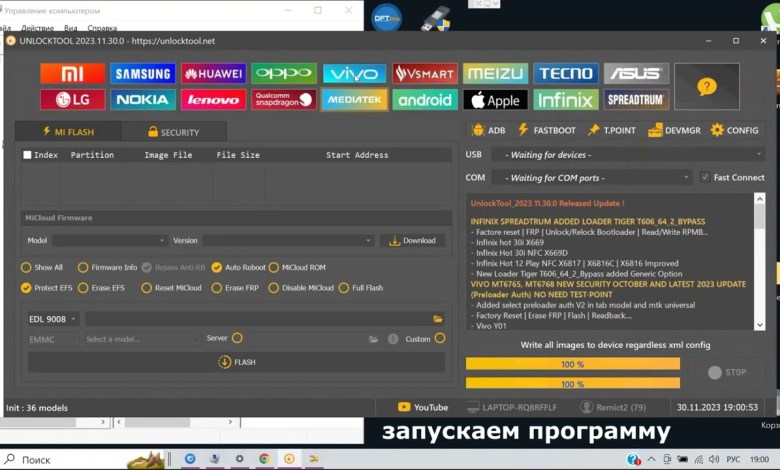Screen dimensions: 780x470
Task: Switch to the MI FLASH tab
Action: (x=68, y=132)
